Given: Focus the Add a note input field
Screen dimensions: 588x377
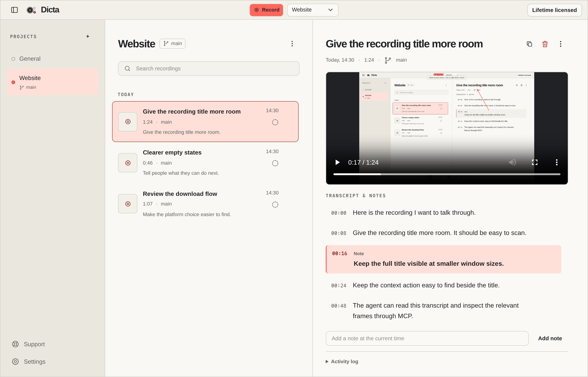Looking at the screenshot, I should tap(427, 338).
